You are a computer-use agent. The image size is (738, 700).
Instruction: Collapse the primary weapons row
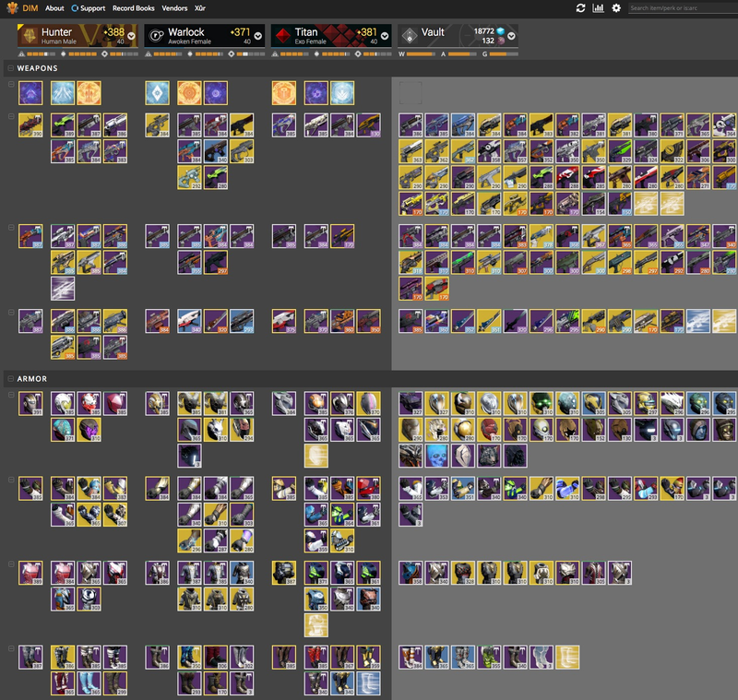[10, 116]
